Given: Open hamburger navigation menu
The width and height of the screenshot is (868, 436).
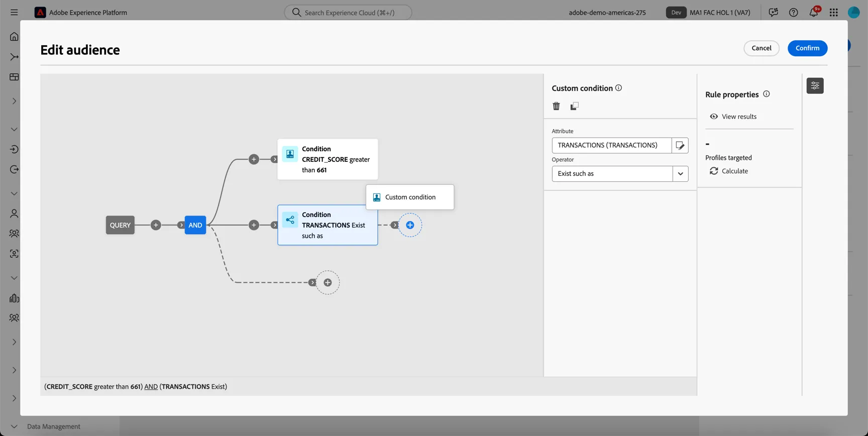Looking at the screenshot, I should tap(14, 13).
